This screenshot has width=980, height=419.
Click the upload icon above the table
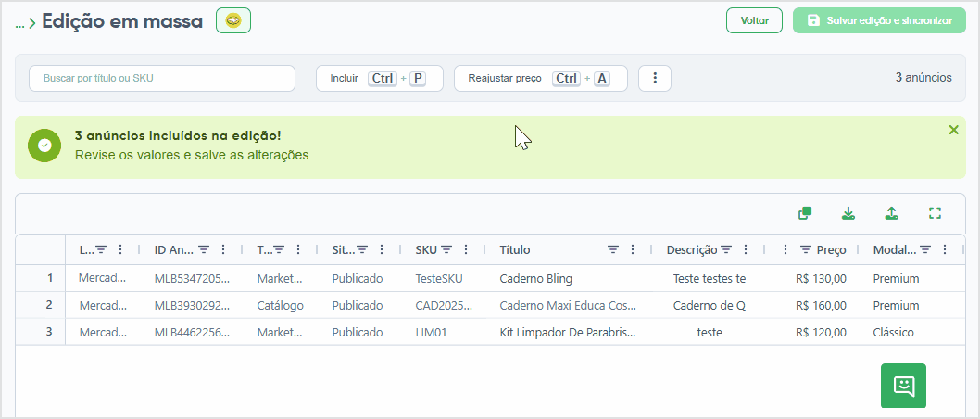coord(891,213)
